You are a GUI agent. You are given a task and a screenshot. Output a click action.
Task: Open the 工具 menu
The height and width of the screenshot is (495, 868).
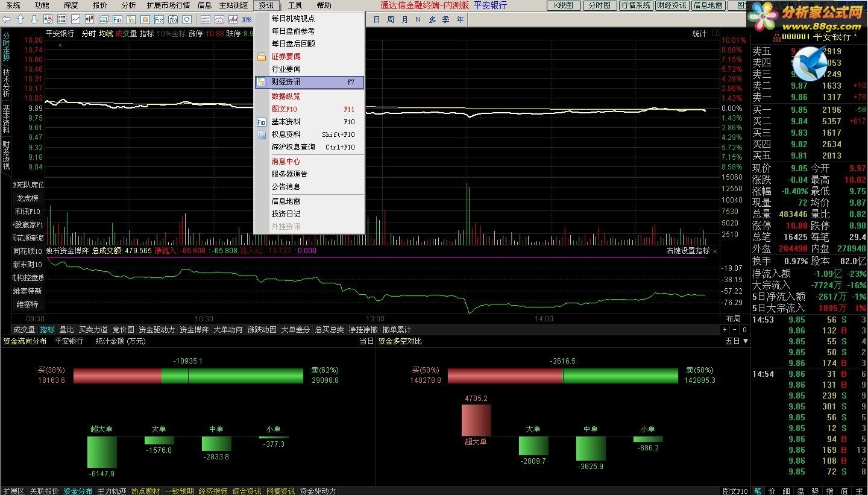tap(295, 5)
